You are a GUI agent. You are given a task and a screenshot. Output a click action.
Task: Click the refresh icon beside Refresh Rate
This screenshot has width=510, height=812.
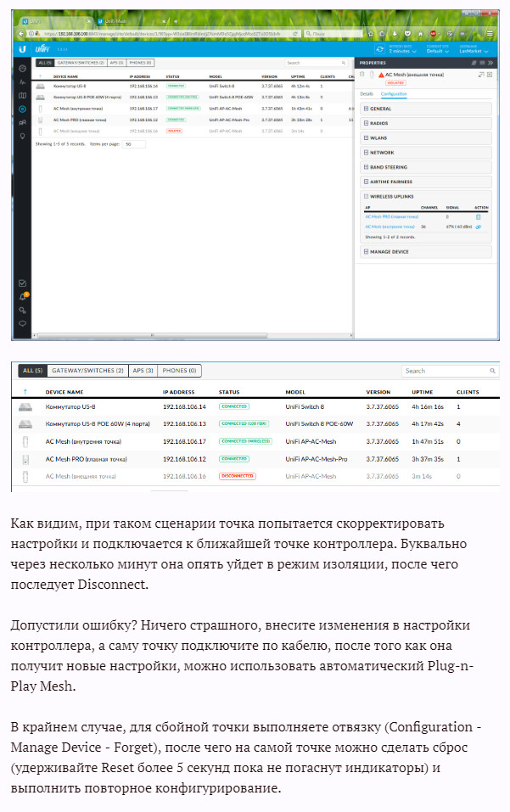[x=379, y=49]
